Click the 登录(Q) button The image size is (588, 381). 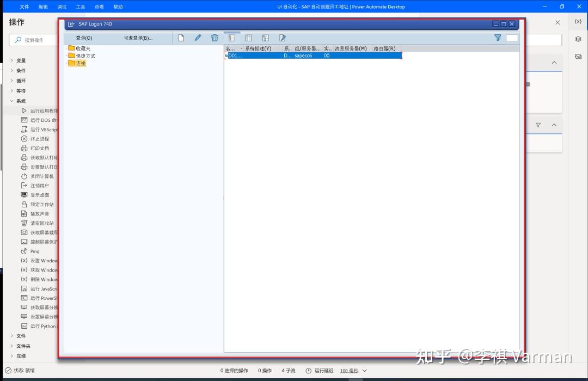pyautogui.click(x=83, y=38)
